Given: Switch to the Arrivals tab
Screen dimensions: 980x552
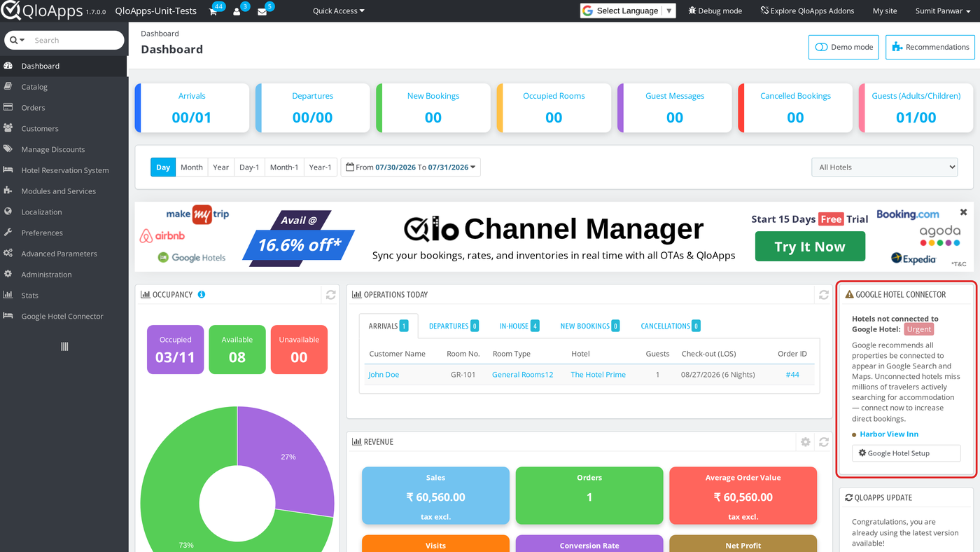Looking at the screenshot, I should coord(388,326).
